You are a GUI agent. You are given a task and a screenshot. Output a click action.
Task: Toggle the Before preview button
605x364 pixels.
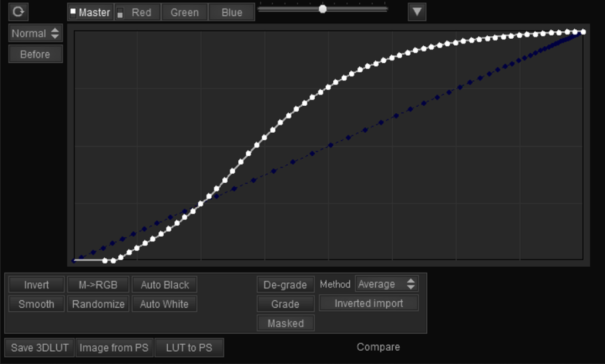click(35, 54)
